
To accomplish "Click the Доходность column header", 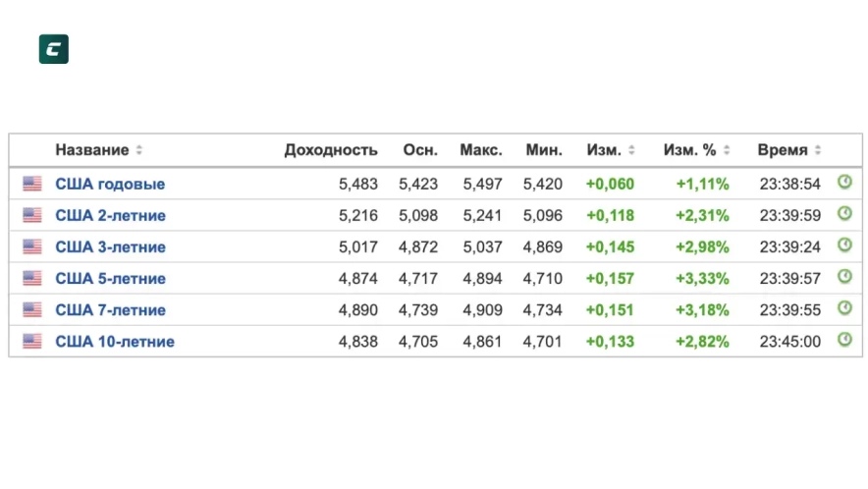I will pyautogui.click(x=331, y=150).
